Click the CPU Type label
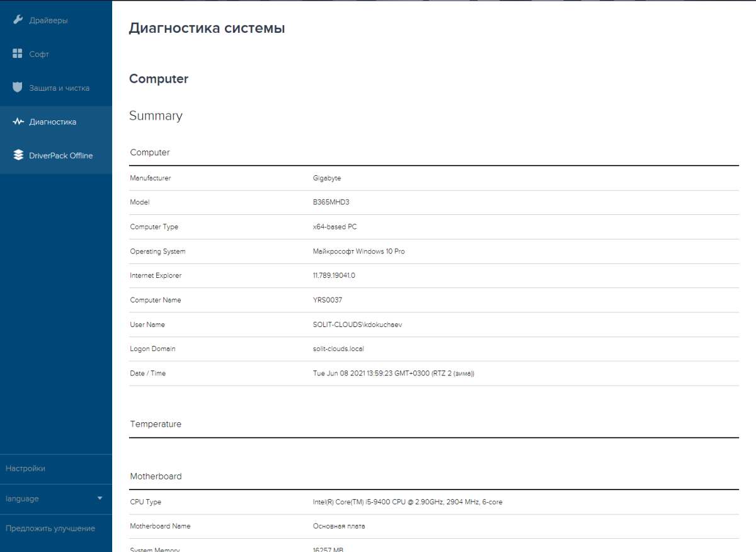756x552 pixels. tap(146, 502)
